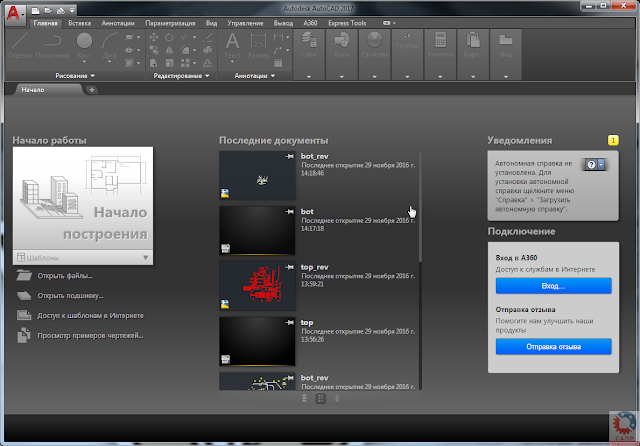Select the Polyline (Полилиния) tool

pos(53,46)
